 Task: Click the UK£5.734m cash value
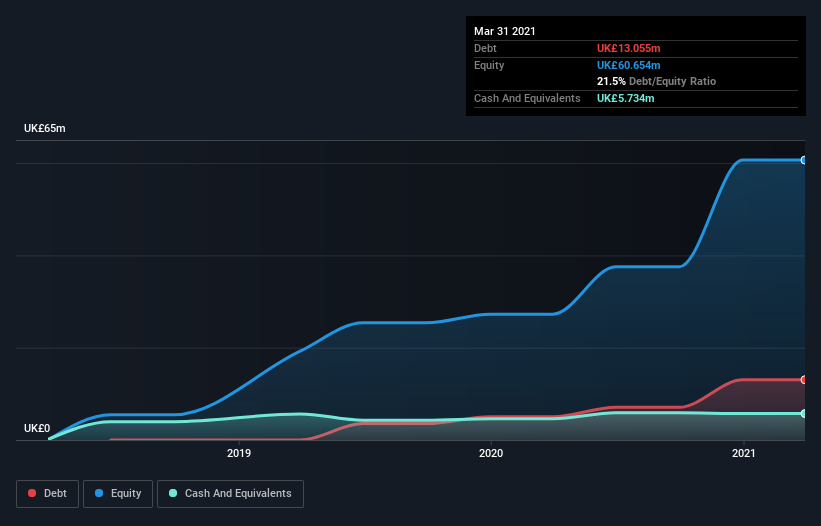625,98
